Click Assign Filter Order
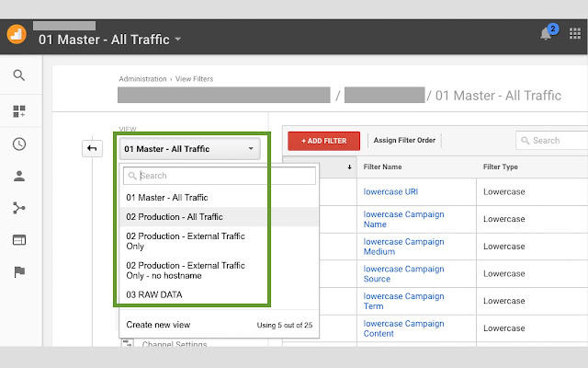Viewport: 588px width, 368px height. coord(404,141)
